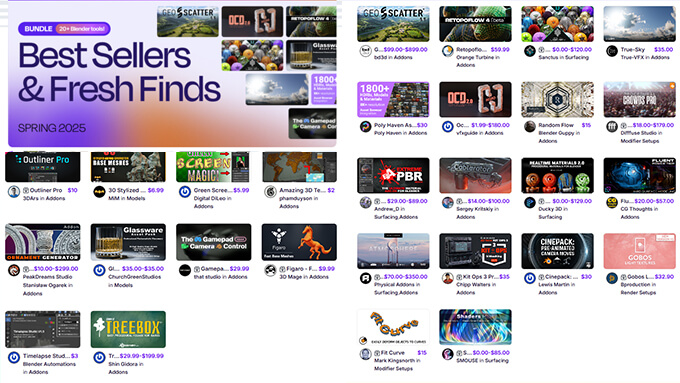Click 'SMOUSE in Surfacing' seller text
680x383 pixels.
click(x=482, y=360)
